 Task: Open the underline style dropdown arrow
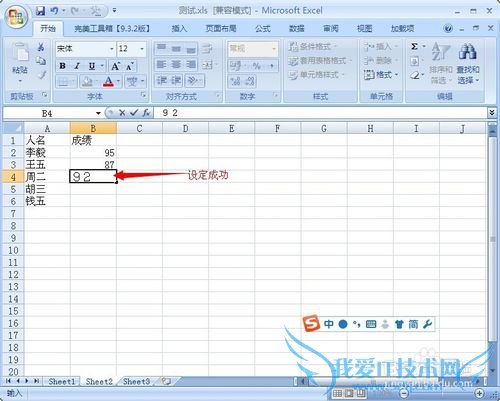click(102, 66)
